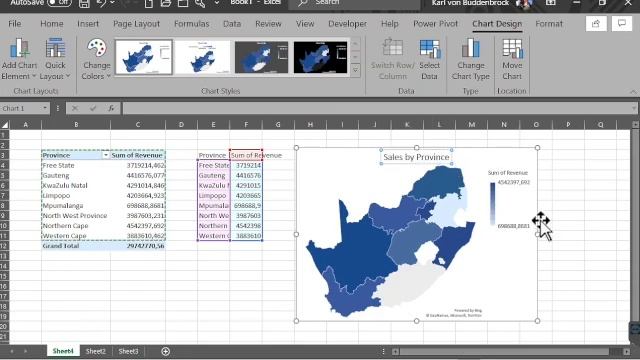Viewport: 640px width, 360px height.
Task: Click the Cancel X in formula bar
Action: coord(75,108)
